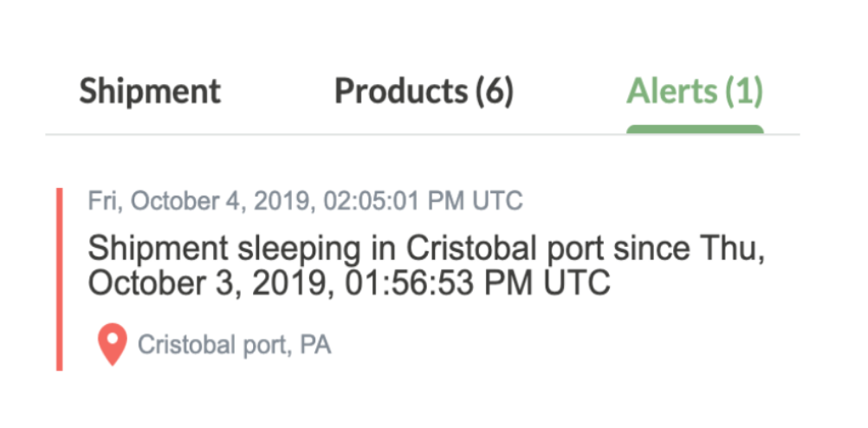The image size is (868, 428).
Task: Click the PA country code after Cristobal port
Action: coord(315,345)
